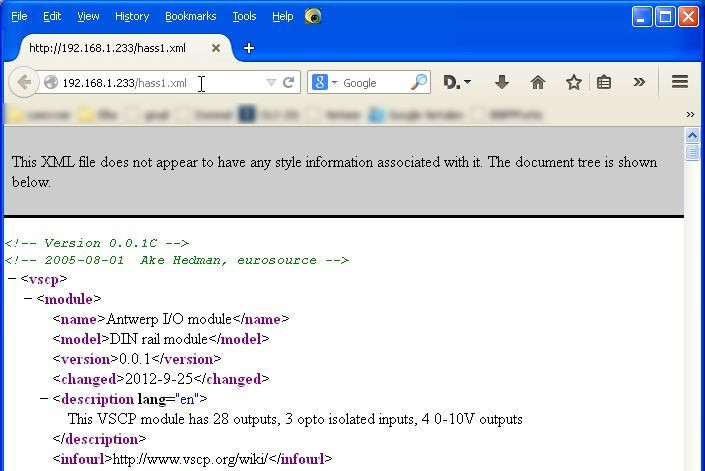The height and width of the screenshot is (471, 705).
Task: Open the URL history dropdown arrow
Action: pyautogui.click(x=270, y=83)
